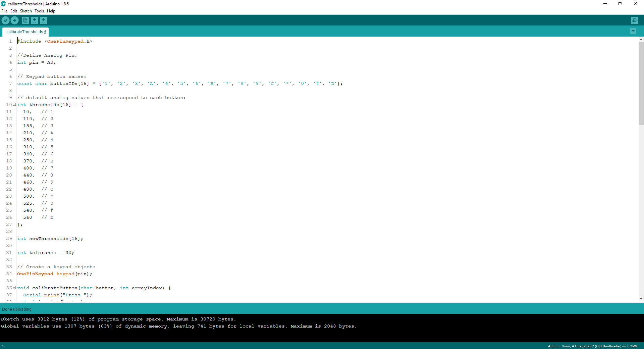Viewport: 644px width, 349px height.
Task: Click the Verify sketch checkmark button
Action: pos(5,20)
